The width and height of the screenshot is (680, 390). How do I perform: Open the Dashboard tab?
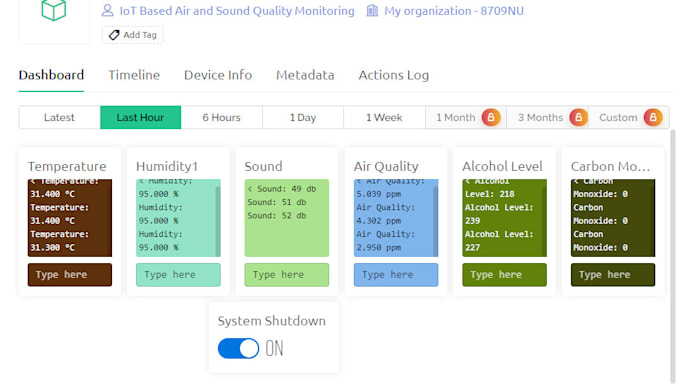pyautogui.click(x=51, y=75)
